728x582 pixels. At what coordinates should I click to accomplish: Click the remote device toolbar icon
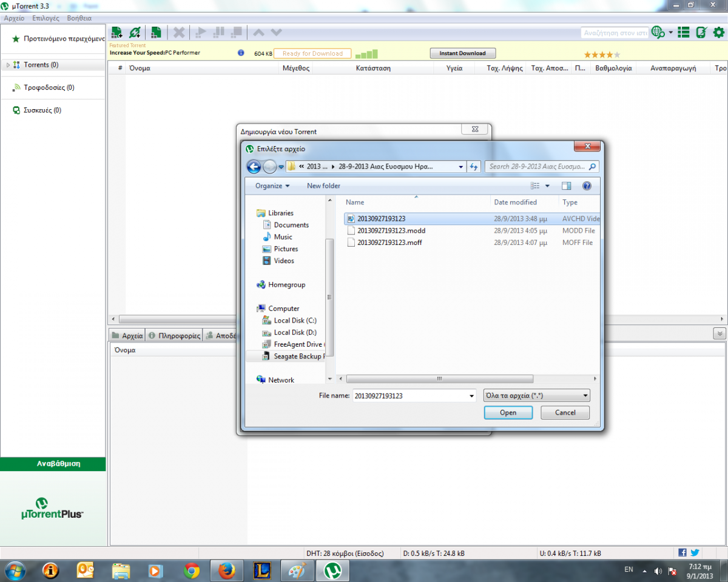[701, 32]
